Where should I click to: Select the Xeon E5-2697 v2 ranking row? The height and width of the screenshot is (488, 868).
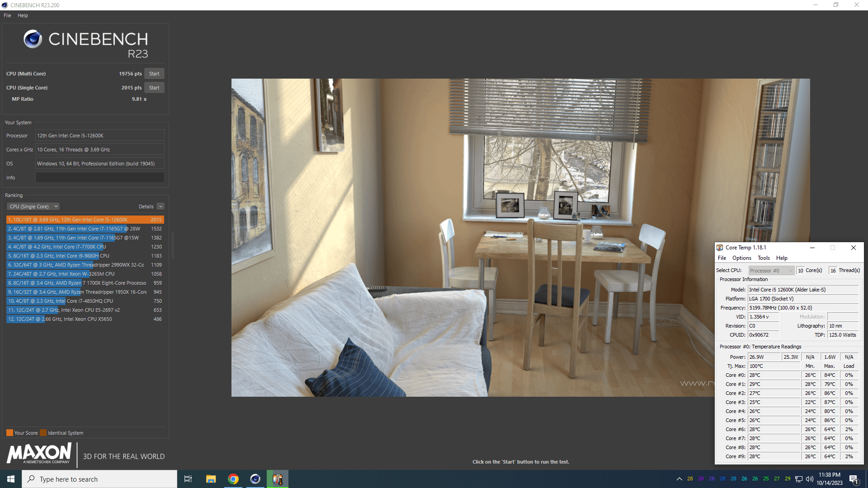[85, 310]
